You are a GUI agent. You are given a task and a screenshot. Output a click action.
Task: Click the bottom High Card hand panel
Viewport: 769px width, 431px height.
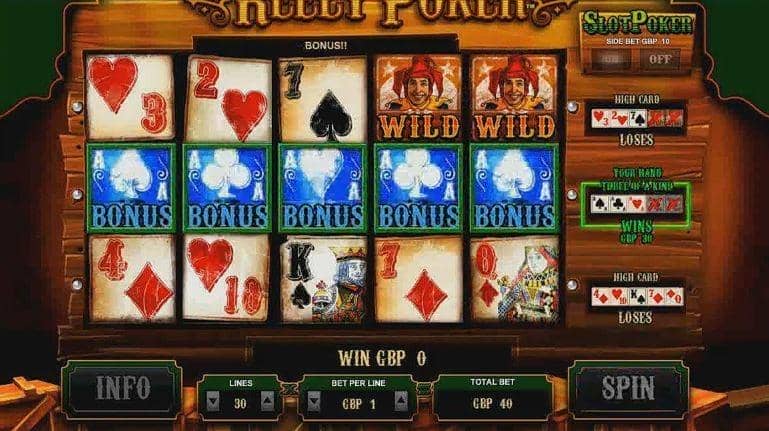(x=636, y=296)
